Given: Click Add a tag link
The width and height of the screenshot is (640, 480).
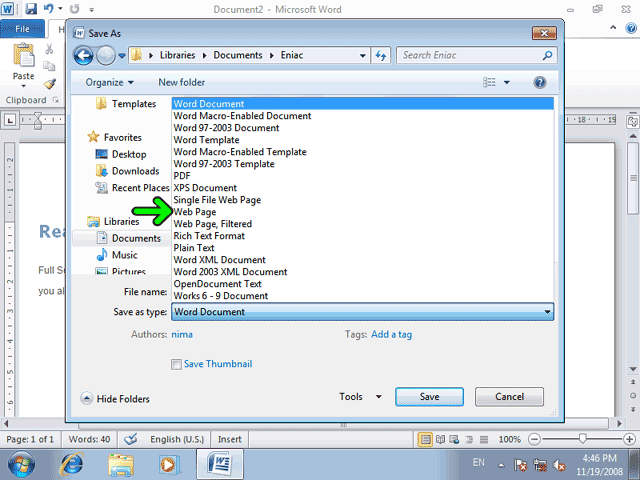Looking at the screenshot, I should (391, 334).
